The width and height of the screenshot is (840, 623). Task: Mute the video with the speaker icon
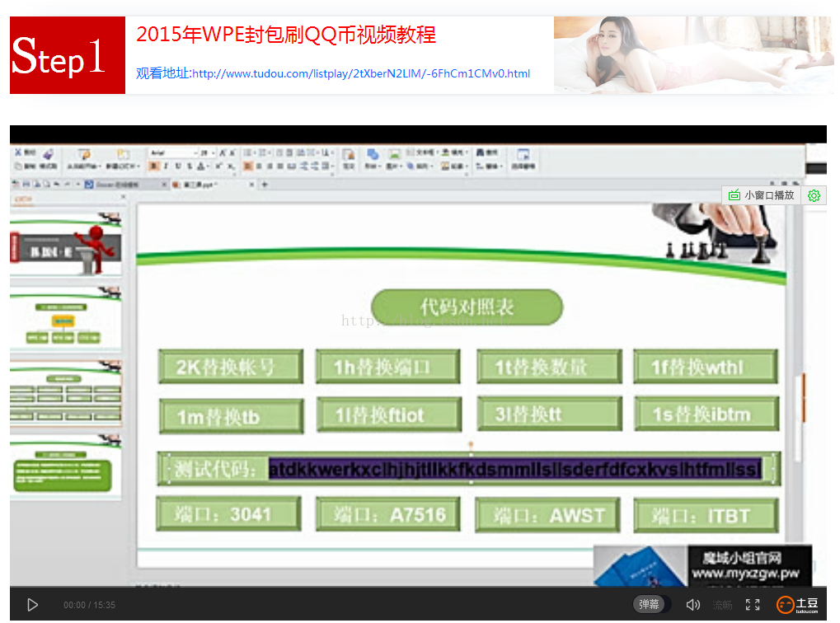tap(692, 605)
